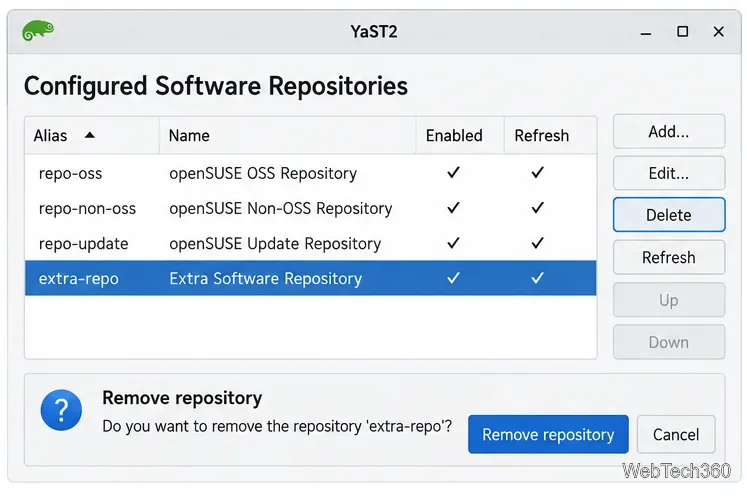747x496 pixels.
Task: Click the green chameleon YaST logo icon
Action: point(38,30)
